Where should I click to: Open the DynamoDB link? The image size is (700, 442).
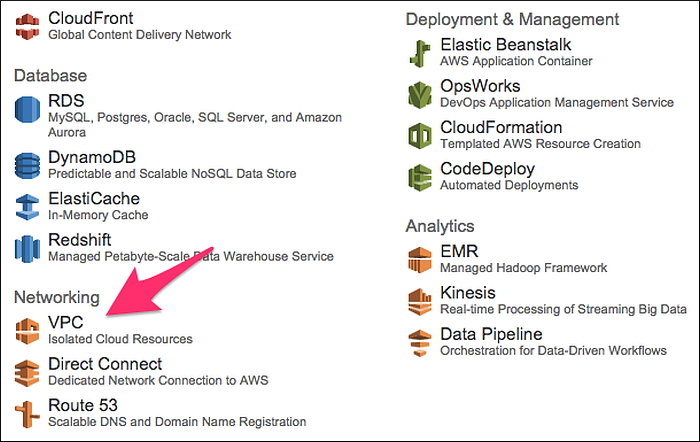tap(92, 157)
